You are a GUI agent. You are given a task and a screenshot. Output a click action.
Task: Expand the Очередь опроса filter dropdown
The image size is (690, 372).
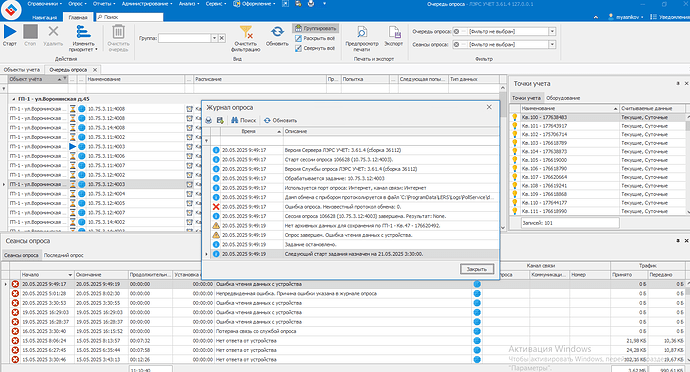[552, 32]
